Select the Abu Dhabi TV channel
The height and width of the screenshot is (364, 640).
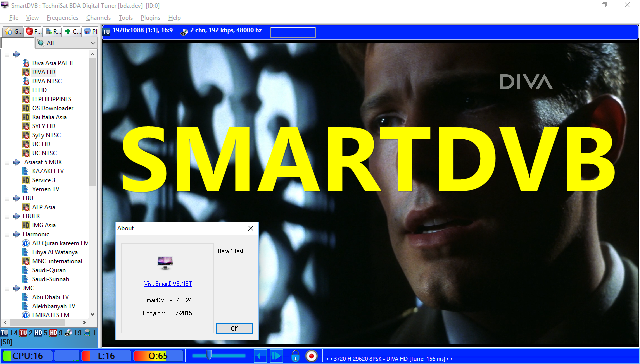[x=50, y=297]
